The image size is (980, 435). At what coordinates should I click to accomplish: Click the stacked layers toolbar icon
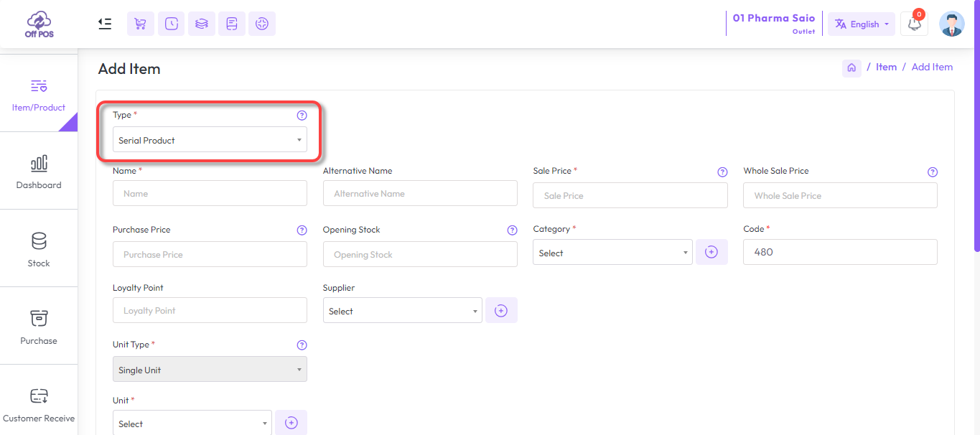[202, 24]
